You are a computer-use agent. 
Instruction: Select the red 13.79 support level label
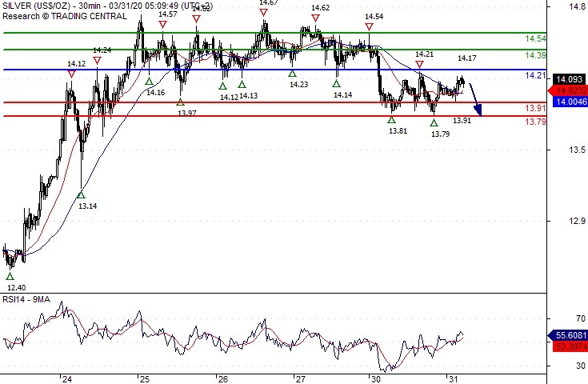[x=535, y=122]
